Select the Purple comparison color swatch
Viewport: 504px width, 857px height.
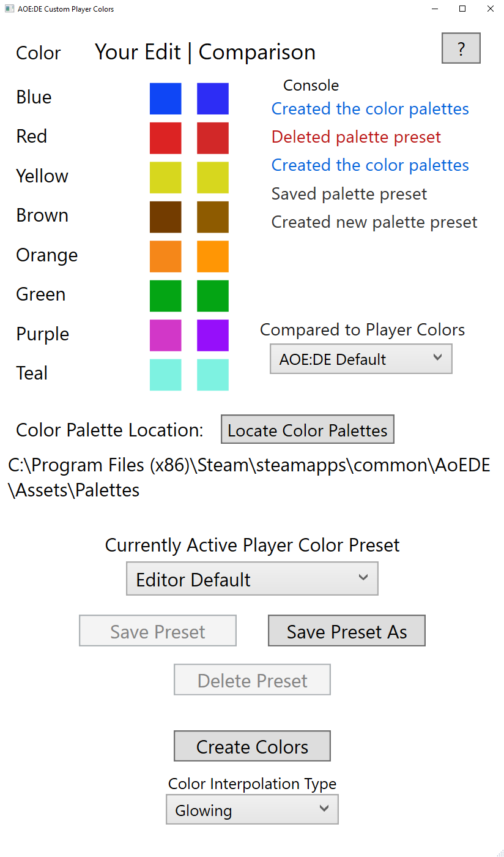click(212, 335)
